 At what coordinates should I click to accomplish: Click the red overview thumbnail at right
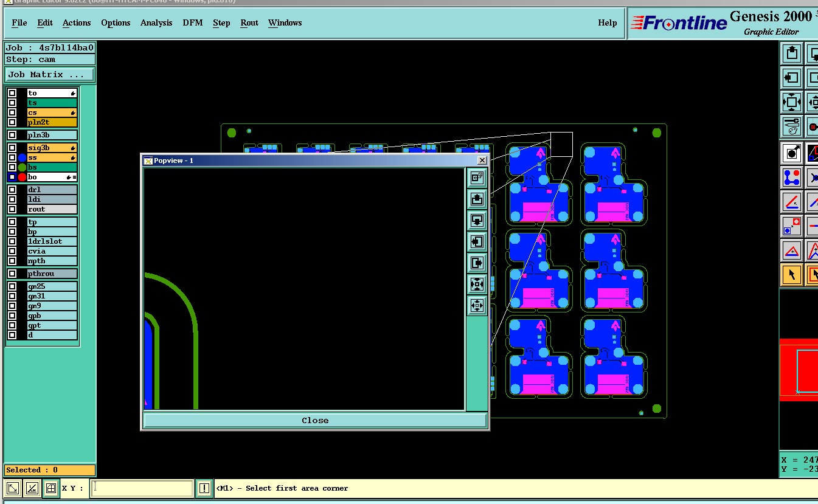[799, 370]
